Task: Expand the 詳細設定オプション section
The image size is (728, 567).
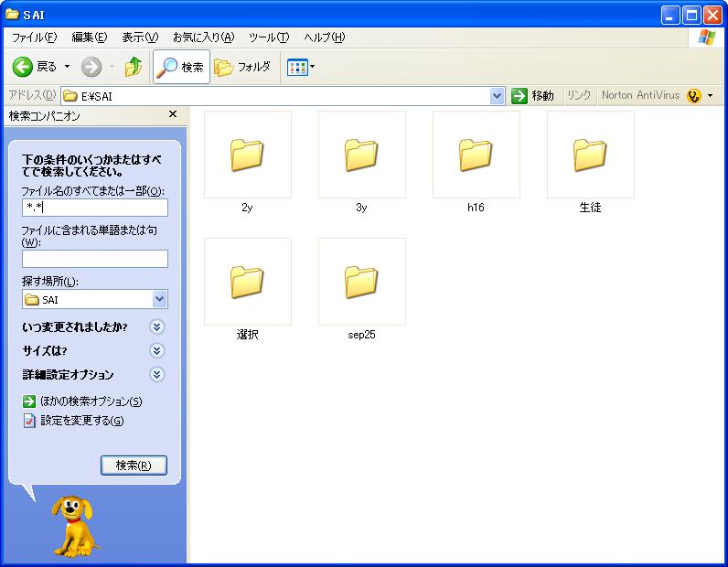Action: pos(157,375)
